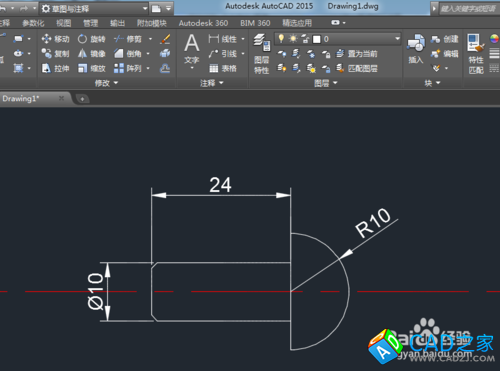500x371 pixels.
Task: Expand the Block (块) panel
Action: (432, 83)
